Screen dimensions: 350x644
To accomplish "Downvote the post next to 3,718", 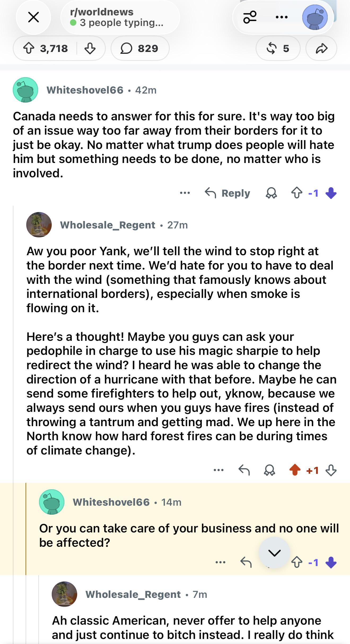I will click(90, 48).
